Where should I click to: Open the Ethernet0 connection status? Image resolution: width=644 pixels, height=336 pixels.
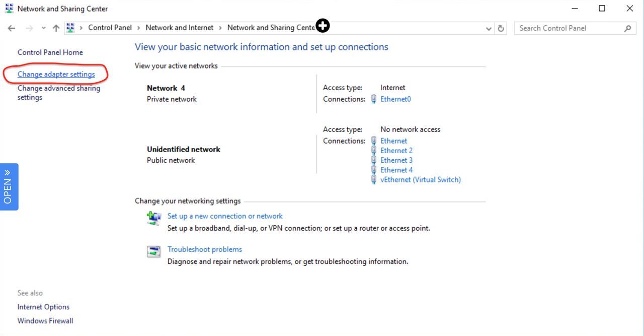pos(395,99)
